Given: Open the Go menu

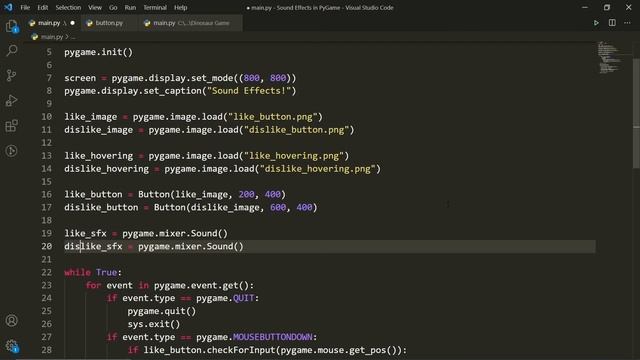Looking at the screenshot, I should point(113,7).
